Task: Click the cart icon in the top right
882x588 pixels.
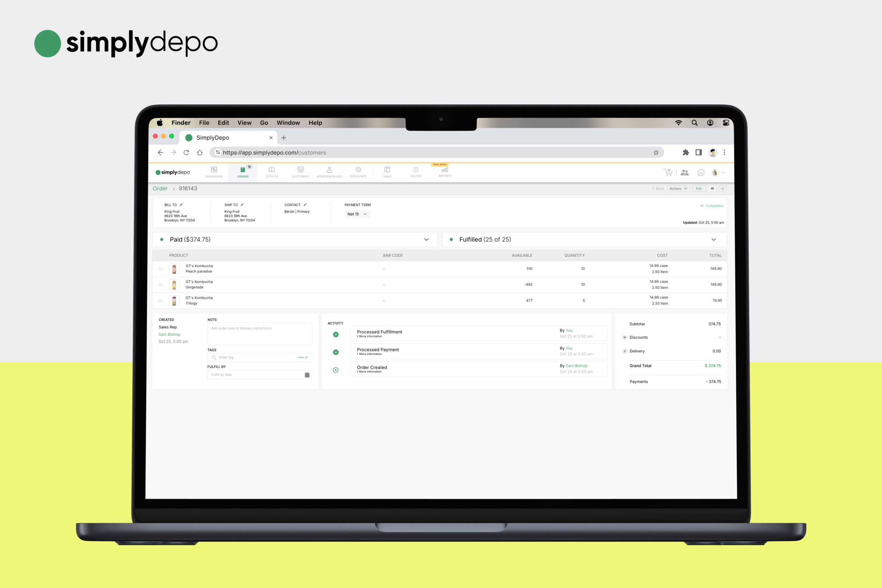Action: click(x=667, y=173)
